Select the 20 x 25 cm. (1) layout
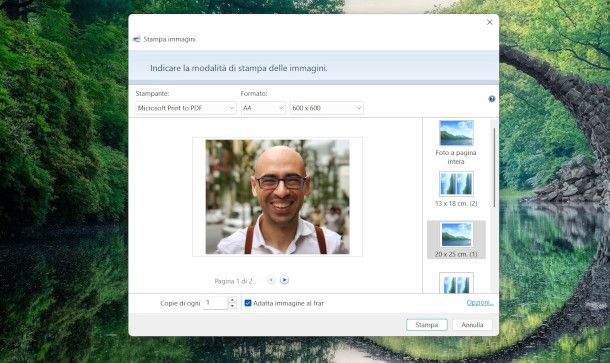The image size is (610, 363). 456,239
